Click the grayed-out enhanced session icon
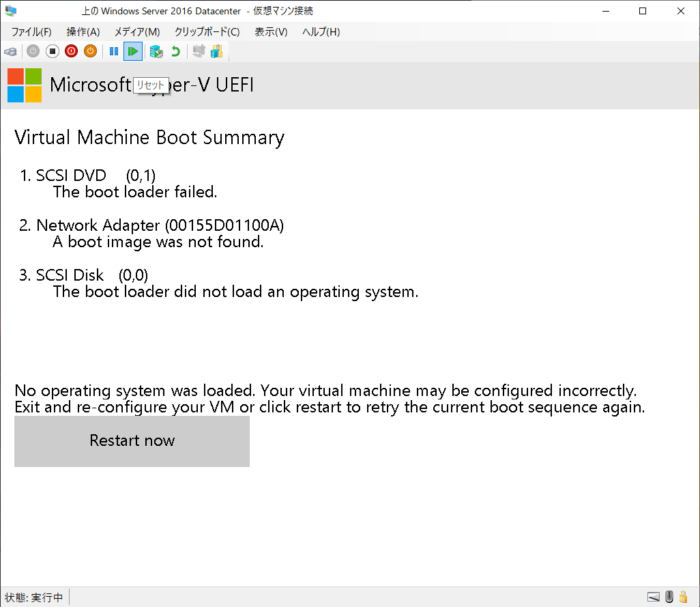This screenshot has height=607, width=700. pyautogui.click(x=199, y=51)
